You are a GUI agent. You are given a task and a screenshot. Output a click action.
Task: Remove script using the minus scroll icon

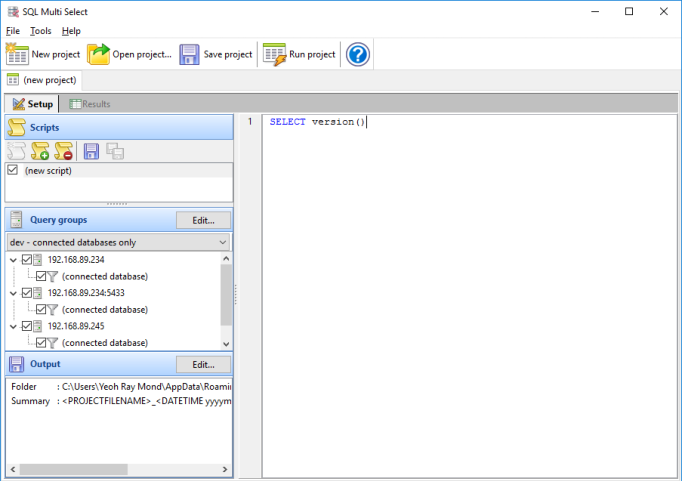pos(64,151)
